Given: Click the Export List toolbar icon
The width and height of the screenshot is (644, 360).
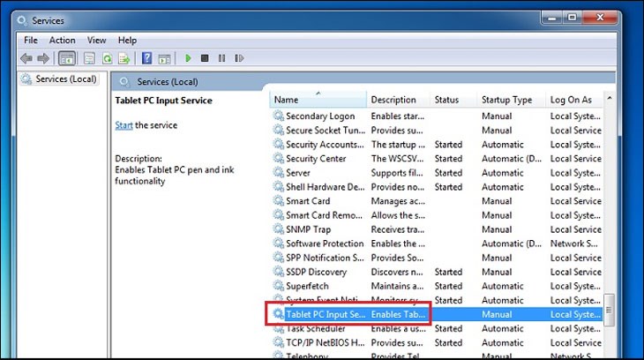Looking at the screenshot, I should (124, 58).
